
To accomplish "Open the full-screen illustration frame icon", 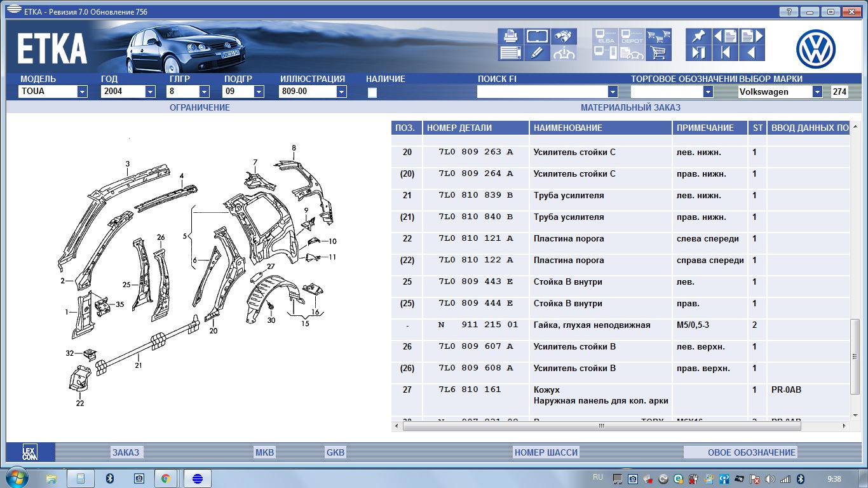I will (537, 36).
